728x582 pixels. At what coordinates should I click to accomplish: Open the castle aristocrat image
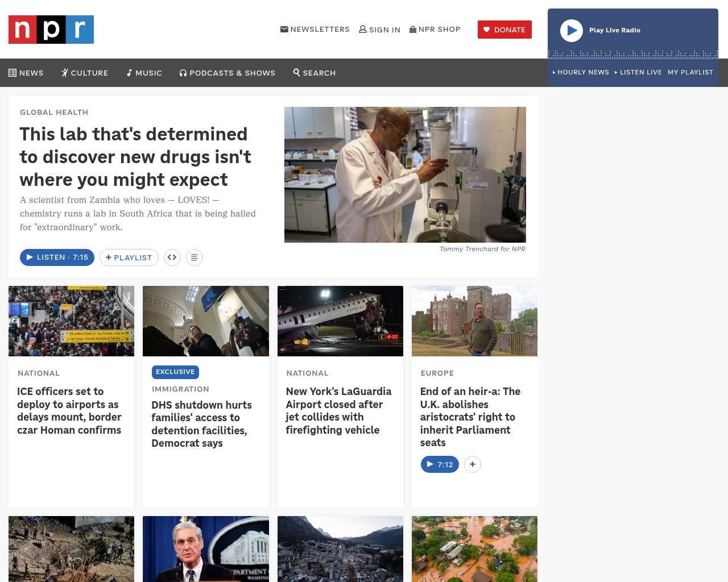click(x=474, y=321)
